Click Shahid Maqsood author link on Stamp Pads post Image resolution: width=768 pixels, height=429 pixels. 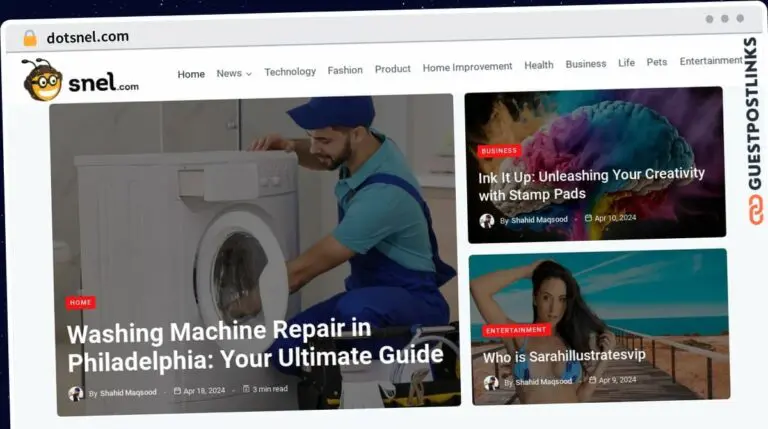[539, 220]
